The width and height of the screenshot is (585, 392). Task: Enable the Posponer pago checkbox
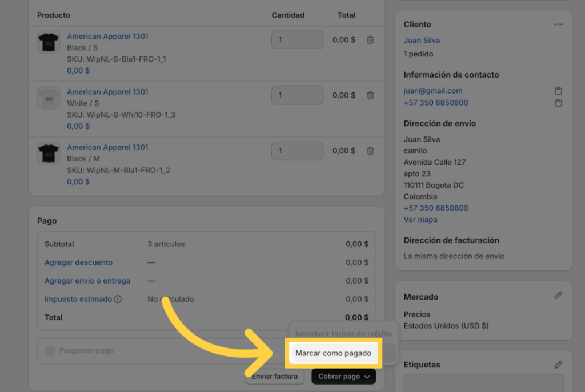point(50,350)
